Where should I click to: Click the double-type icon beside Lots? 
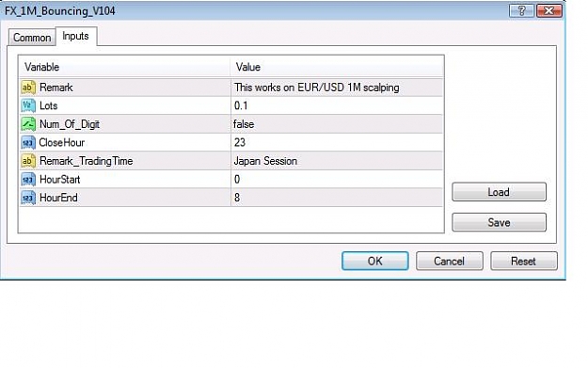(28, 105)
